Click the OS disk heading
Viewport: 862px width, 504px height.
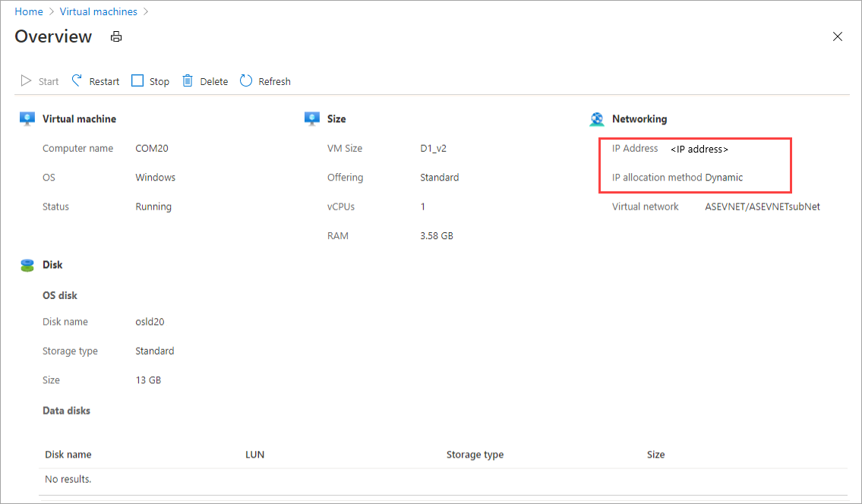coord(58,295)
